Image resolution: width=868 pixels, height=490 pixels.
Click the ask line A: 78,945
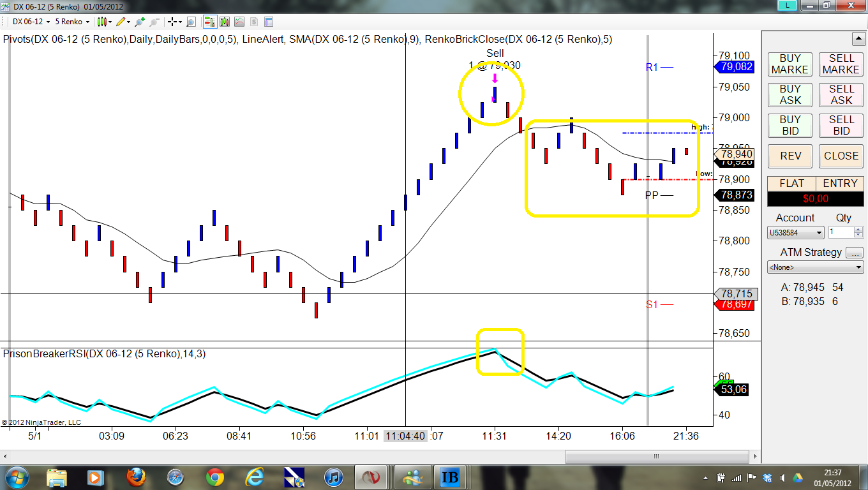(x=812, y=288)
